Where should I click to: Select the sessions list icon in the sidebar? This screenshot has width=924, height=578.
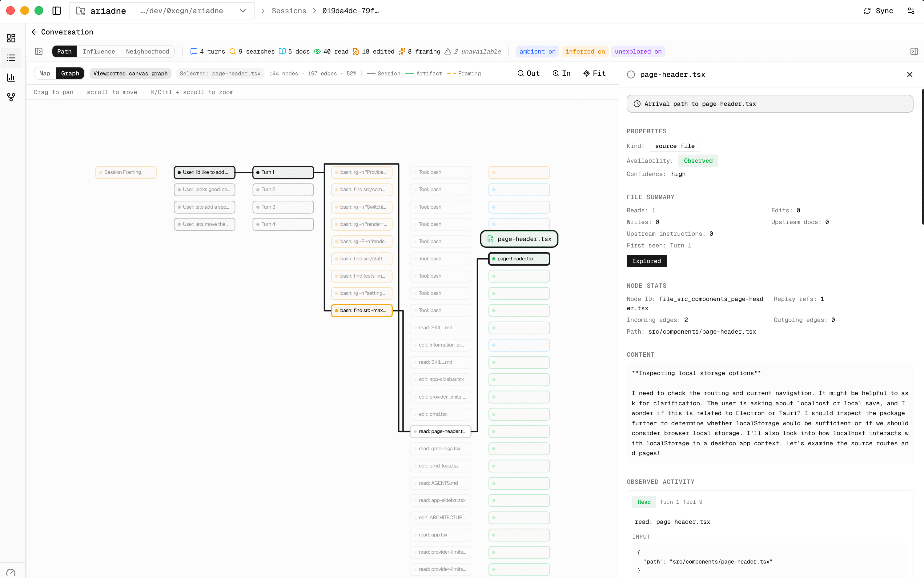(11, 58)
